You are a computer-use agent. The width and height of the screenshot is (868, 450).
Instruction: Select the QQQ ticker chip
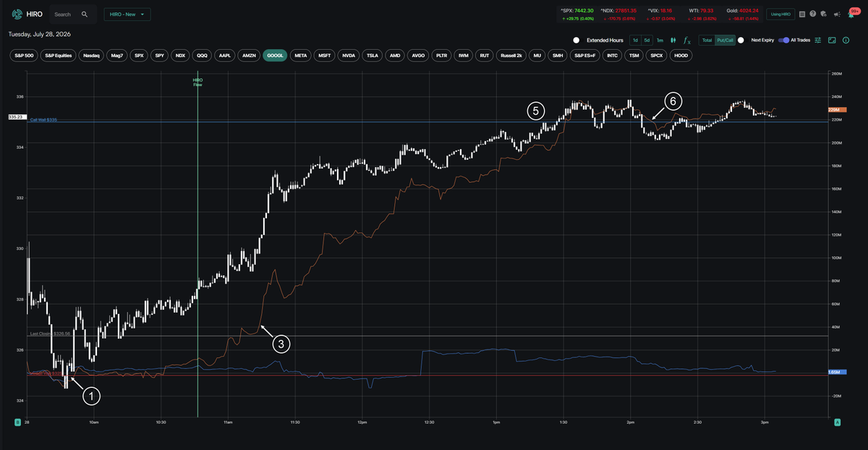point(203,55)
